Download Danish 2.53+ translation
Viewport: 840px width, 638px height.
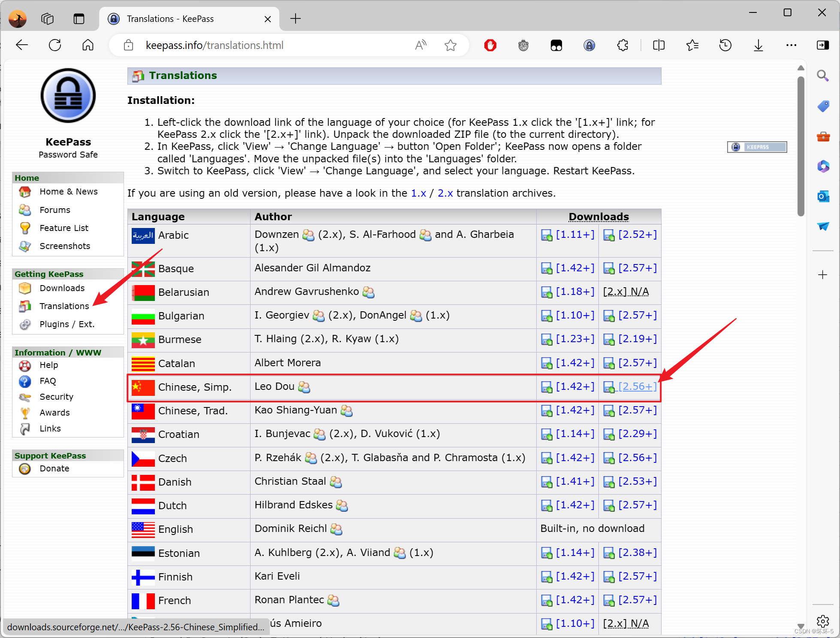click(x=638, y=481)
